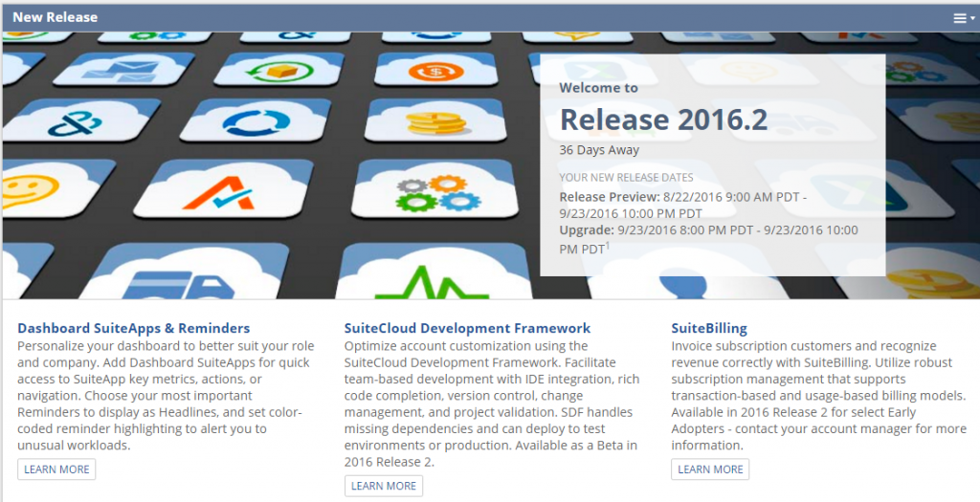Click the SuiteBilling description paragraph
The image size is (980, 502).
pos(819,395)
